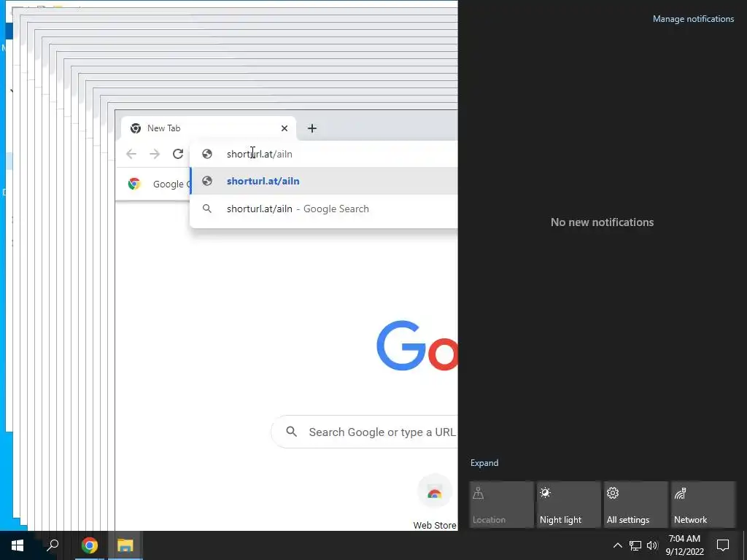
Task: Click the Google logo on the New Tab page
Action: pos(417,346)
